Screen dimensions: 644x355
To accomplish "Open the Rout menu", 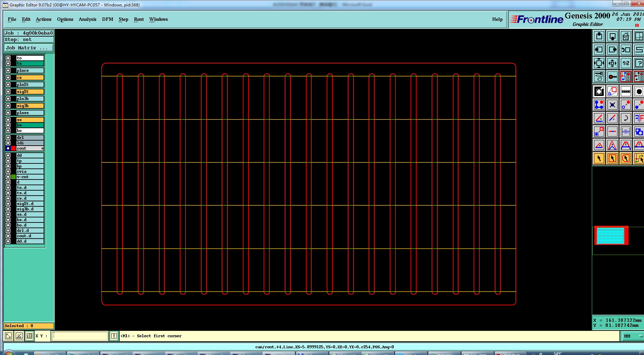I will tap(139, 19).
